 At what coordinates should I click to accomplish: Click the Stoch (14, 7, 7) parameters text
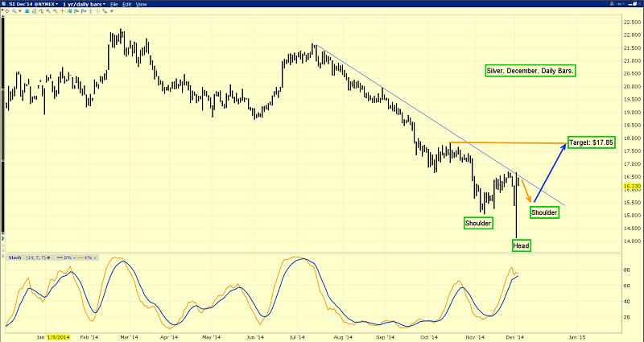[35, 258]
